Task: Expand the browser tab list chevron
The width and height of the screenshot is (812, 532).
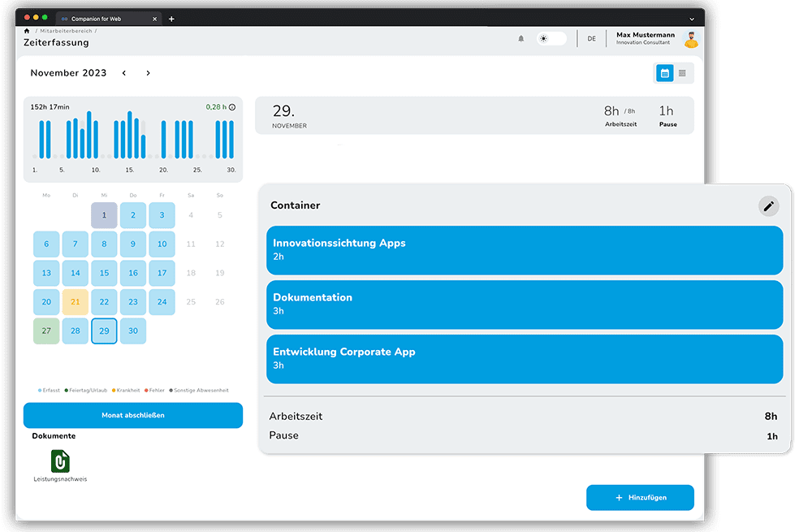Action: click(x=692, y=19)
